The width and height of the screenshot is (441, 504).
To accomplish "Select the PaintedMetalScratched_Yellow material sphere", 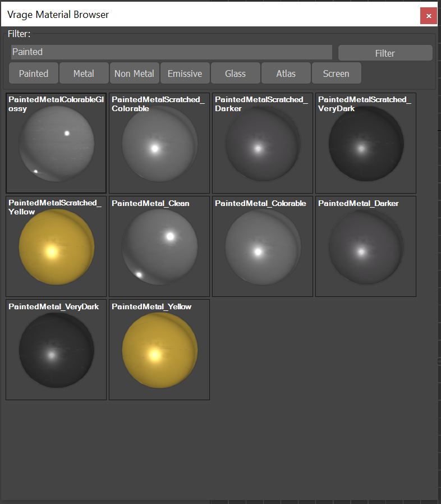I will tap(56, 247).
